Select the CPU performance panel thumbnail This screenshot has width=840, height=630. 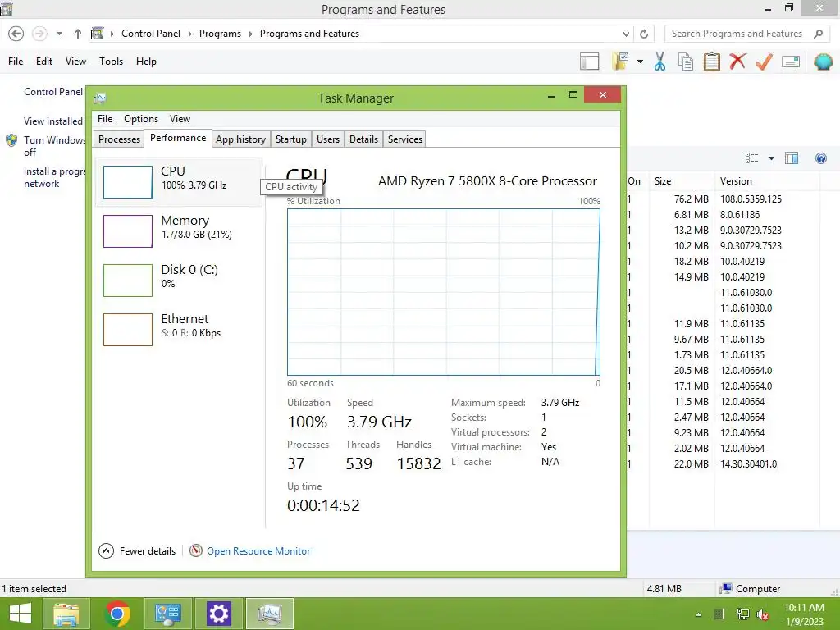tap(127, 182)
